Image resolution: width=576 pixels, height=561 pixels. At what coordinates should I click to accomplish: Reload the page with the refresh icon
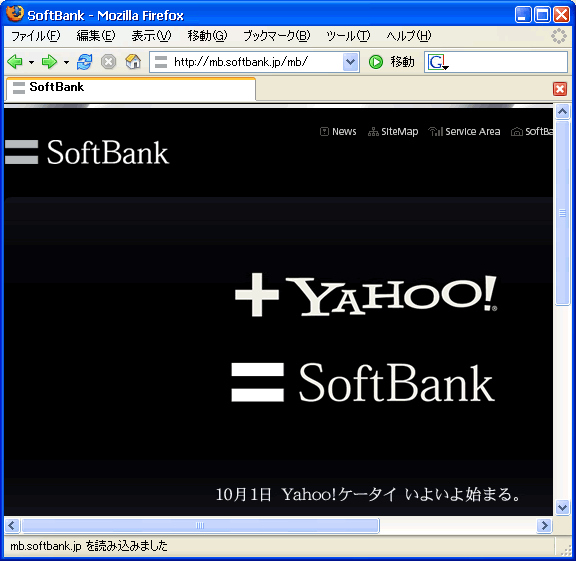pyautogui.click(x=84, y=62)
